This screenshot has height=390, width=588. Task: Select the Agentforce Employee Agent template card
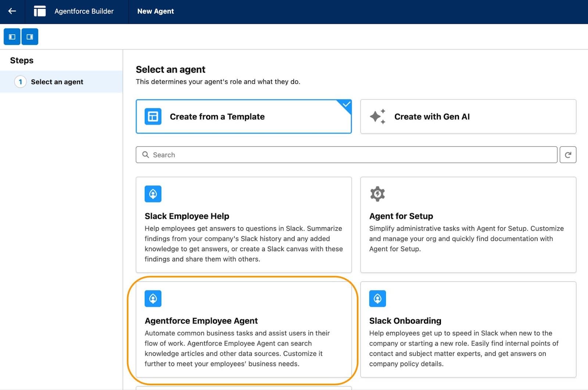[x=244, y=331]
